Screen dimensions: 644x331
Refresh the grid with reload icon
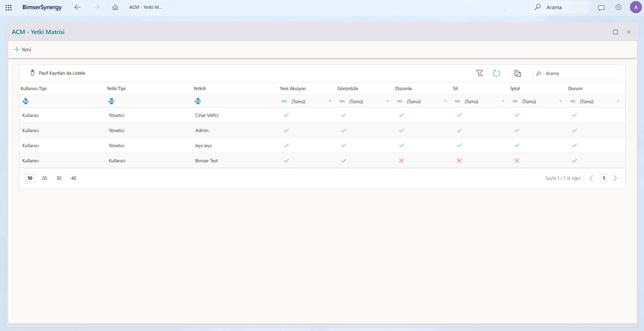(x=496, y=73)
